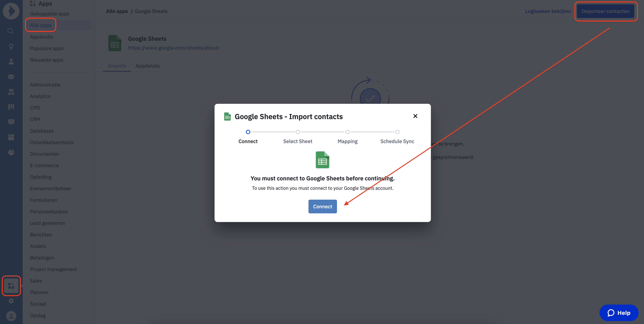The height and width of the screenshot is (324, 644).
Task: Select the Opleiding category
Action: click(x=41, y=177)
